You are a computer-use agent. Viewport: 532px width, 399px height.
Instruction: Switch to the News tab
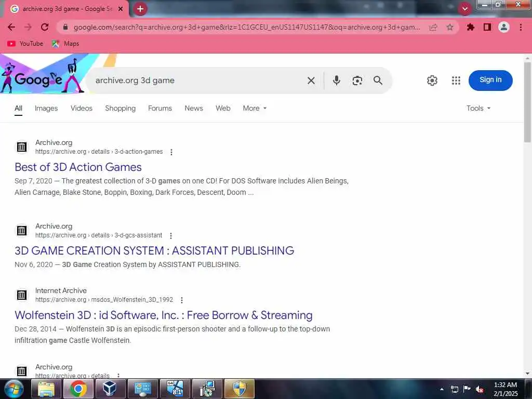[x=194, y=109]
